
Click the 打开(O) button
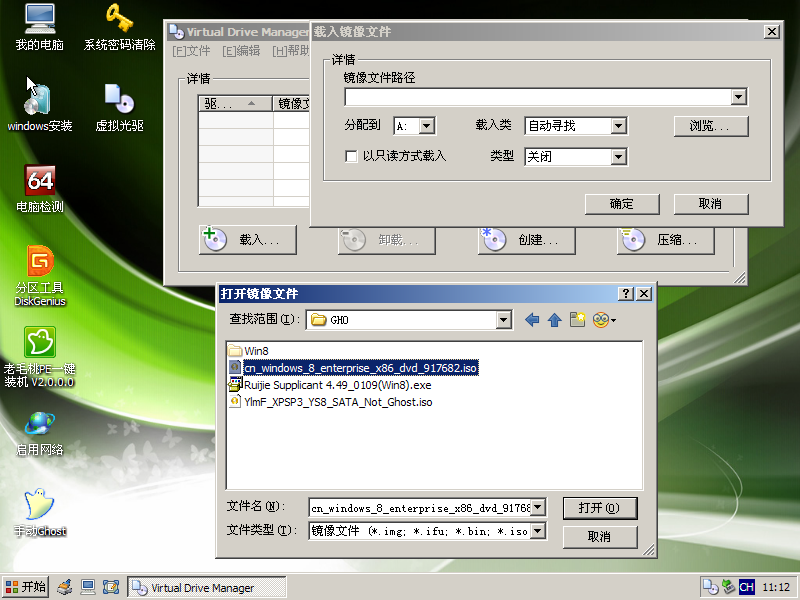[x=600, y=508]
